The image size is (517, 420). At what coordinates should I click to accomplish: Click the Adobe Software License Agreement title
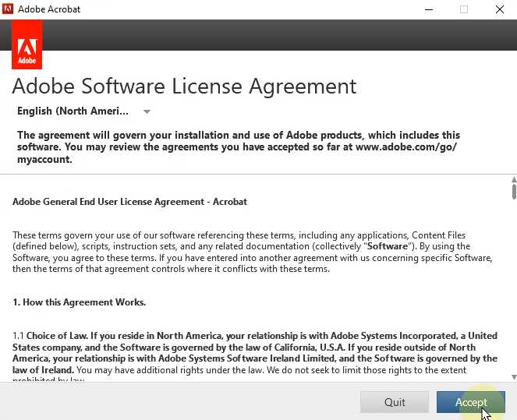184,86
